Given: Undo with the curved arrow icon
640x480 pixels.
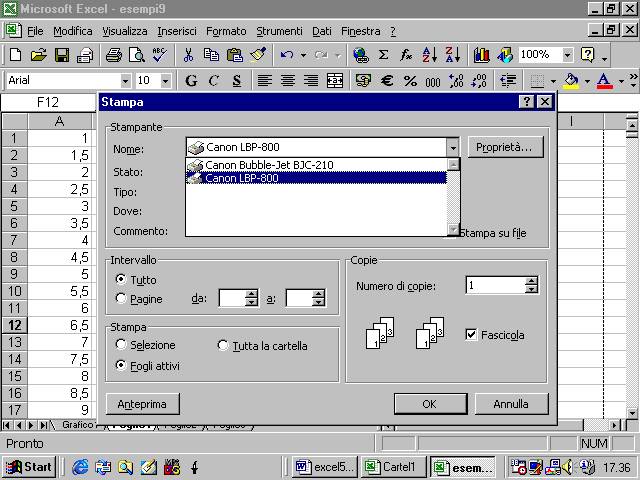Looking at the screenshot, I should 287,55.
